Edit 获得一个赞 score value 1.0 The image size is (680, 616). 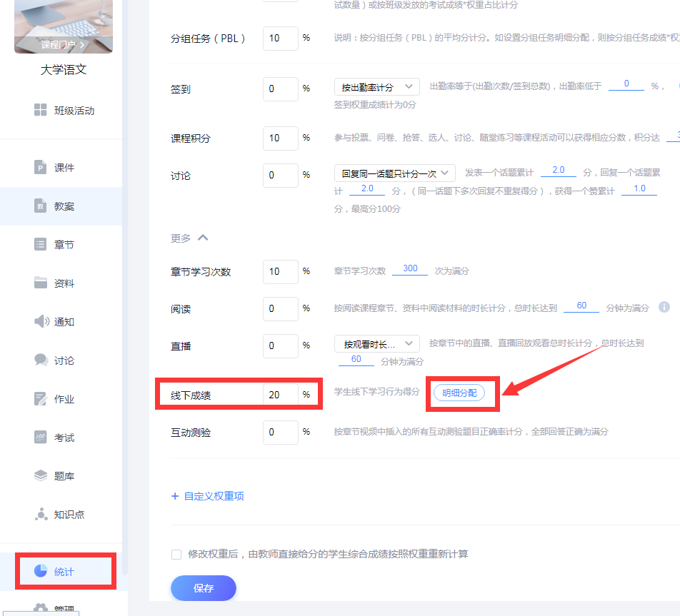pyautogui.click(x=639, y=189)
